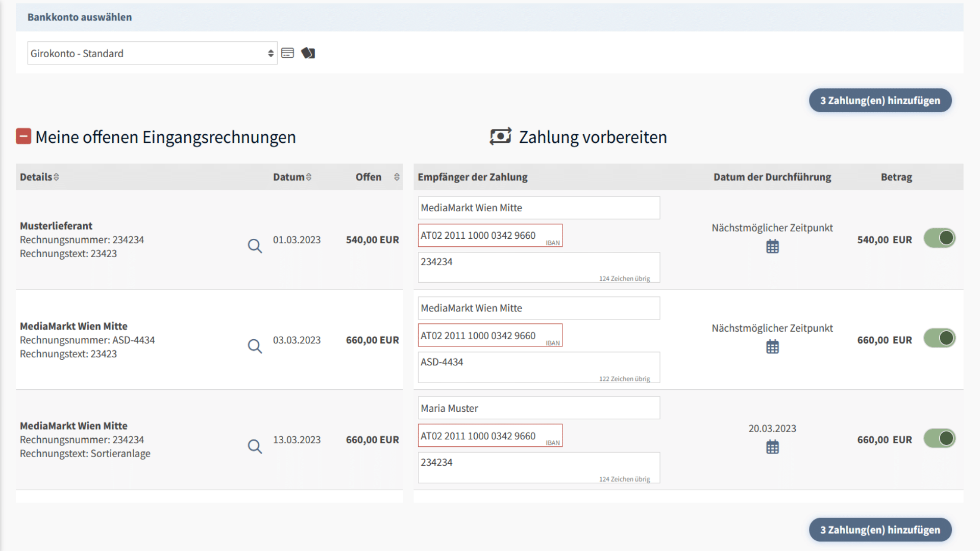Toggle off the ASD-4434 660,00 EUR payment
This screenshot has height=551, width=980.
point(939,338)
